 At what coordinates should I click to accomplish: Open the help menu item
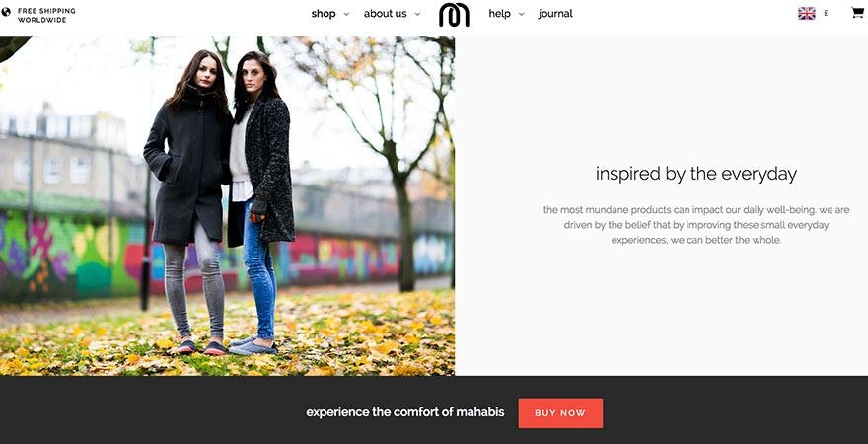pos(499,13)
